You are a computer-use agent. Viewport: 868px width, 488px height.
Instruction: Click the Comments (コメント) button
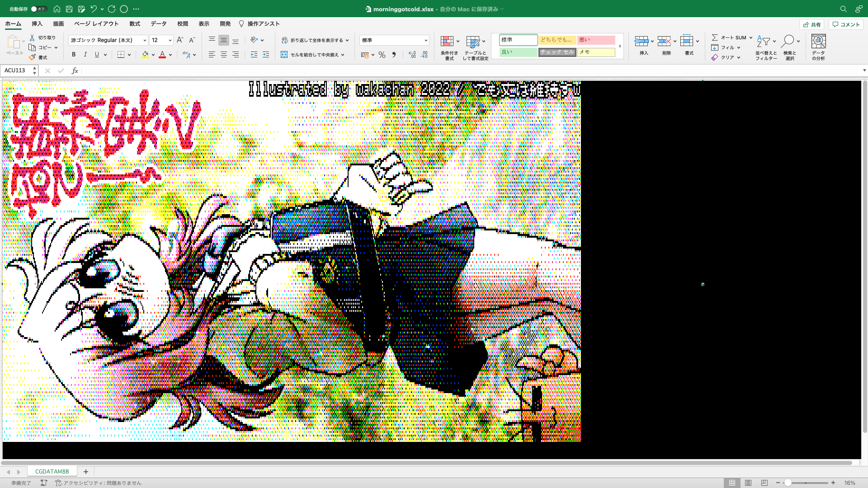tap(846, 24)
